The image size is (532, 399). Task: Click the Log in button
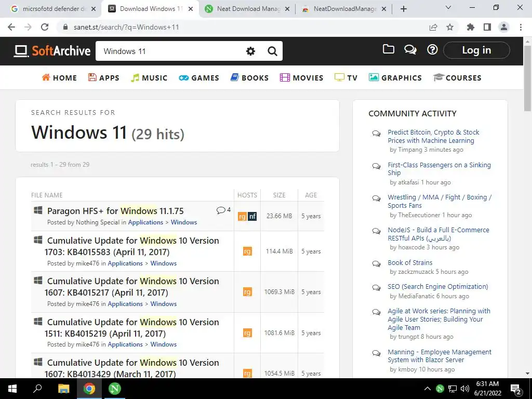point(476,50)
